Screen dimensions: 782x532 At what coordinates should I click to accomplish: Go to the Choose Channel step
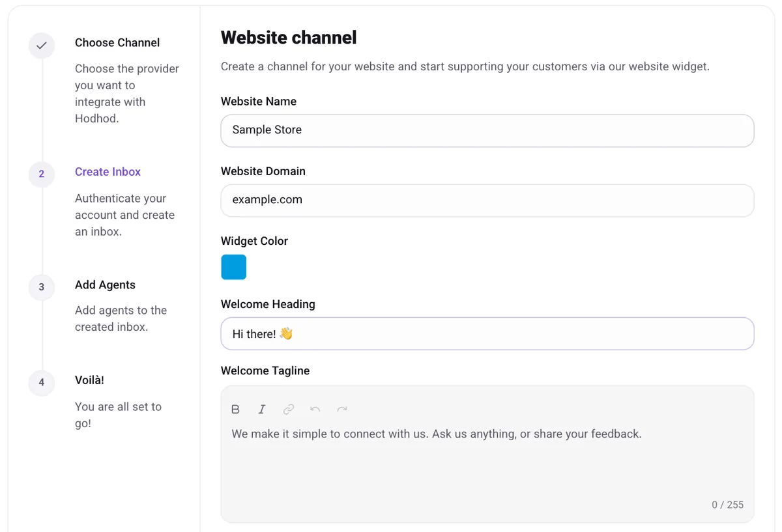117,43
